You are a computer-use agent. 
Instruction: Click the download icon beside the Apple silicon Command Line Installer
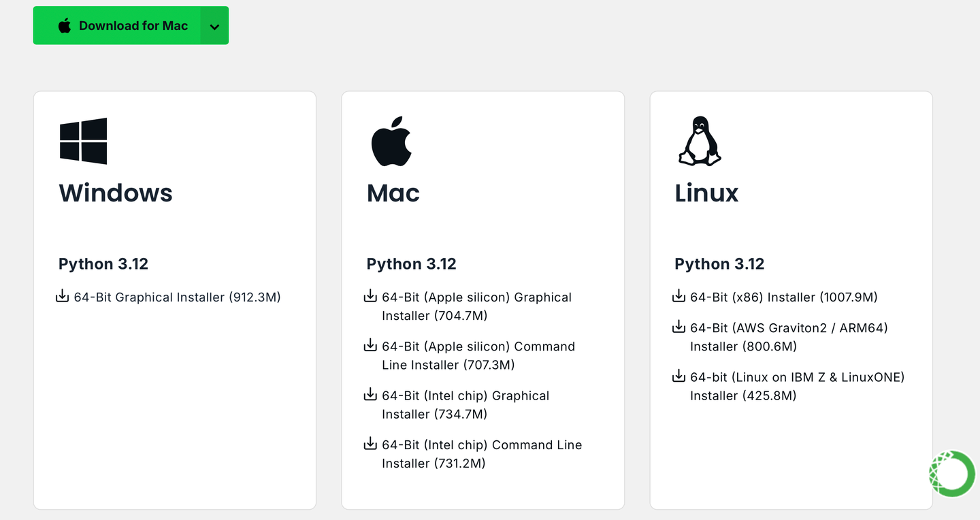(x=370, y=345)
